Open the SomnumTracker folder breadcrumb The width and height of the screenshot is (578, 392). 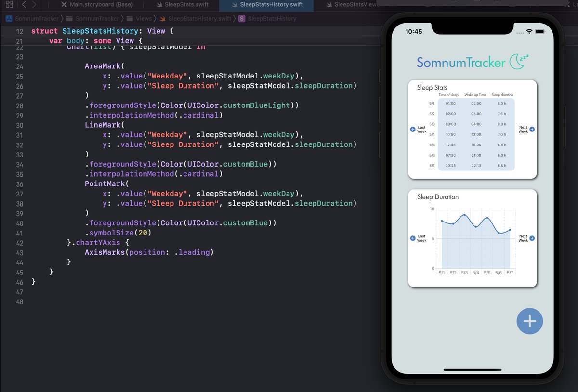click(92, 18)
